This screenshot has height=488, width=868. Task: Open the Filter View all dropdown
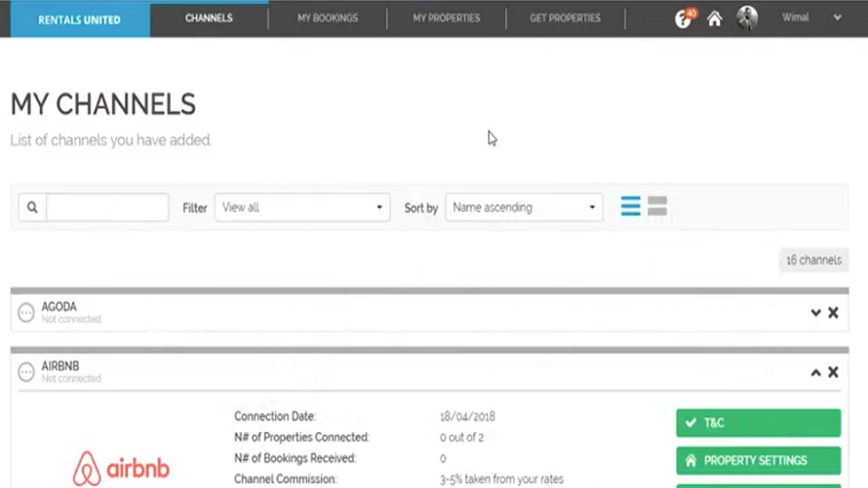click(302, 207)
